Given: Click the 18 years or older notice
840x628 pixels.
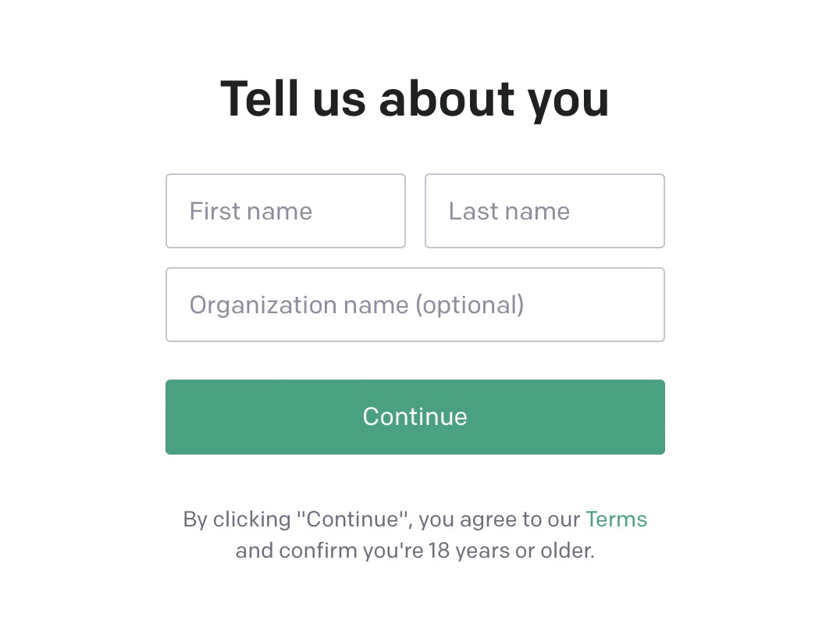Looking at the screenshot, I should (415, 551).
